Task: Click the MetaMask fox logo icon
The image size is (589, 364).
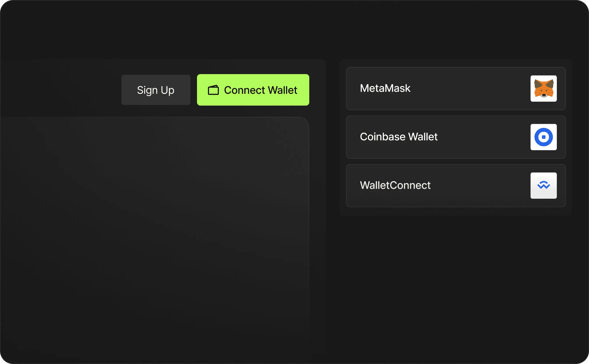Action: coord(543,89)
